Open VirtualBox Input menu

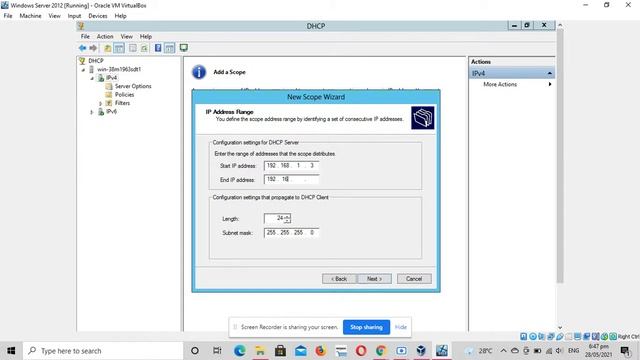click(74, 16)
